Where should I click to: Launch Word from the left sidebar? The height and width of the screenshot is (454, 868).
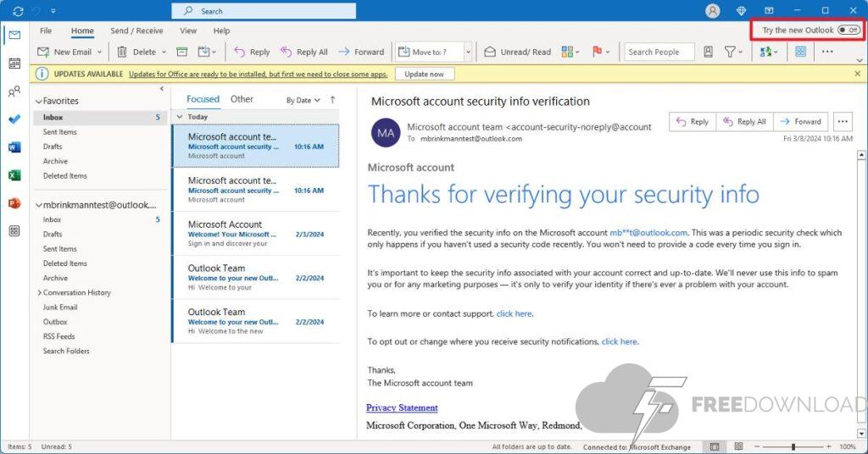click(14, 147)
